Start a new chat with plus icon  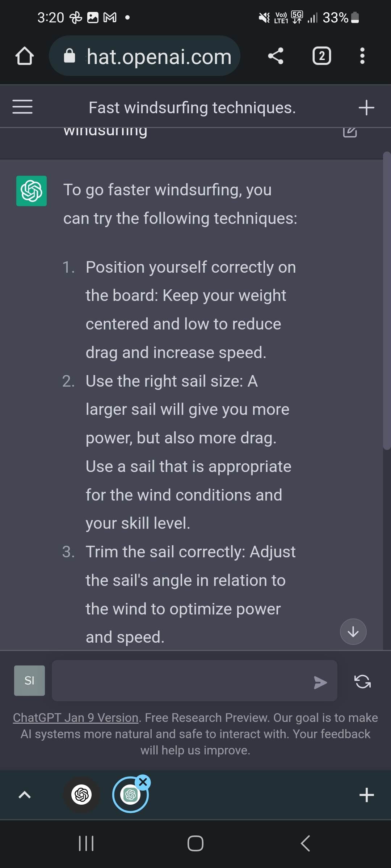point(366,108)
